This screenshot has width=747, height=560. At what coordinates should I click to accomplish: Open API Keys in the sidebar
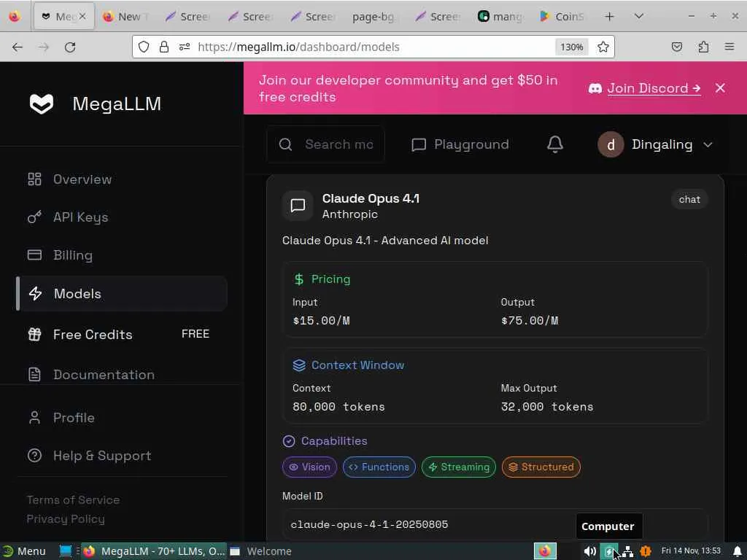pyautogui.click(x=122, y=217)
